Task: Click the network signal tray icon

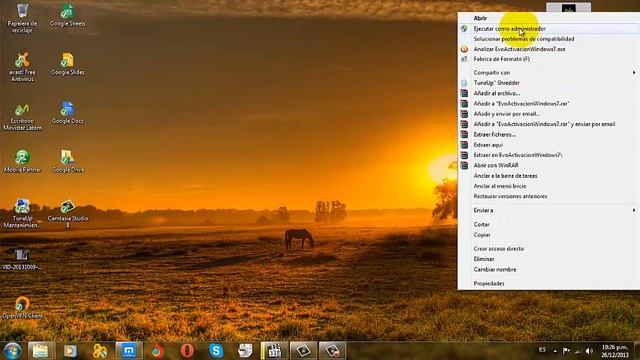Action: [578, 351]
